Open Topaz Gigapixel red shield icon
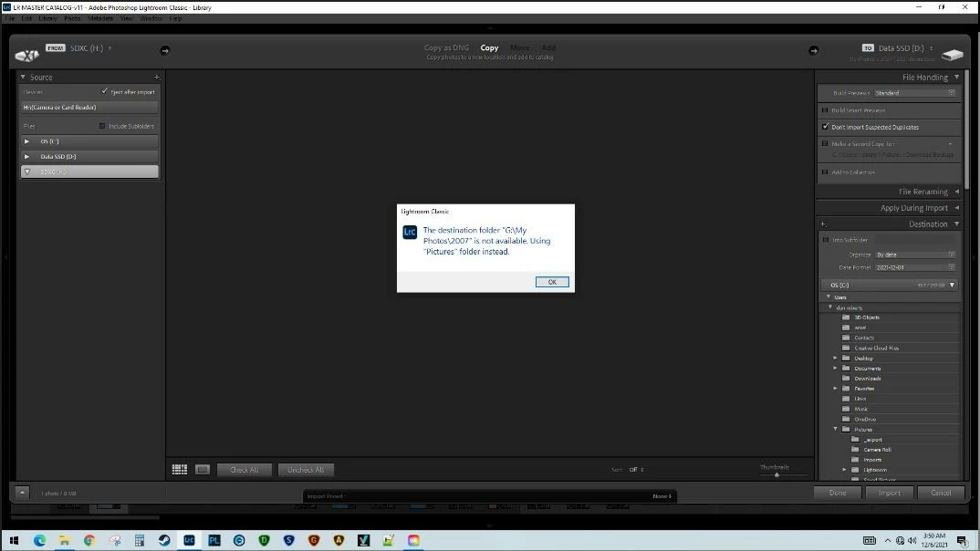The image size is (980, 551). pos(314,540)
